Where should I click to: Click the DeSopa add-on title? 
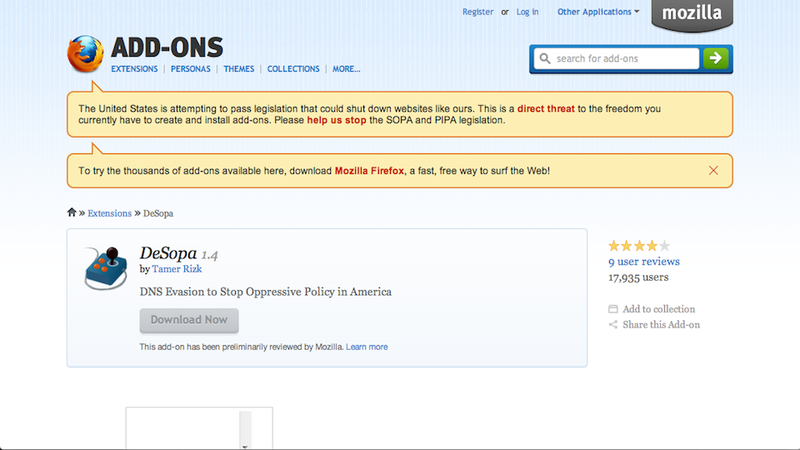[168, 253]
